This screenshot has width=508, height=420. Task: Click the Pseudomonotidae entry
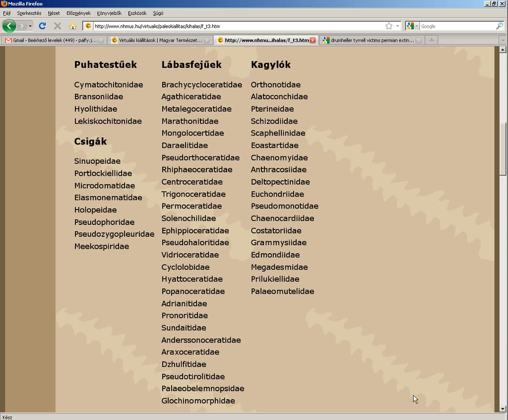pos(284,206)
